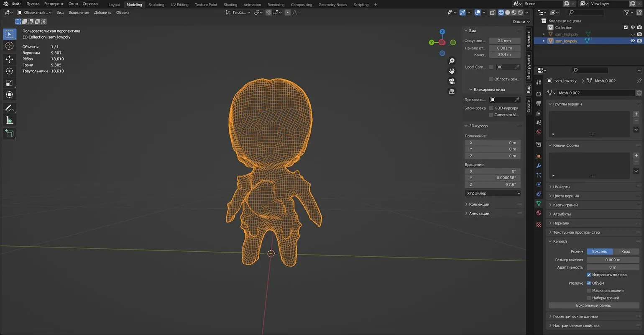Select the Scale tool in toolbar
This screenshot has height=335, width=644.
(x=9, y=83)
